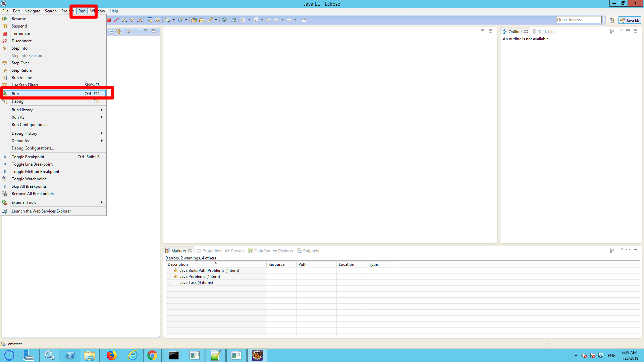Choose Toggle Breakpoint in Run menu
The image size is (644, 362).
[53, 157]
